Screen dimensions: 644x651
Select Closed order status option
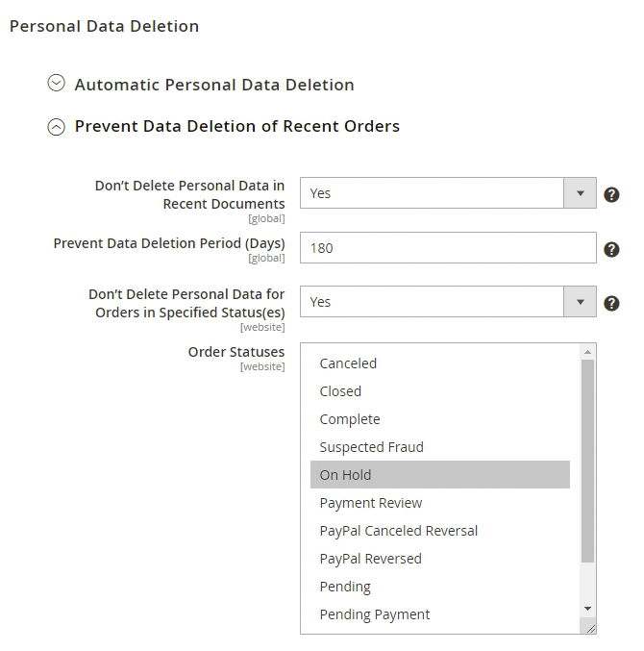coord(340,391)
